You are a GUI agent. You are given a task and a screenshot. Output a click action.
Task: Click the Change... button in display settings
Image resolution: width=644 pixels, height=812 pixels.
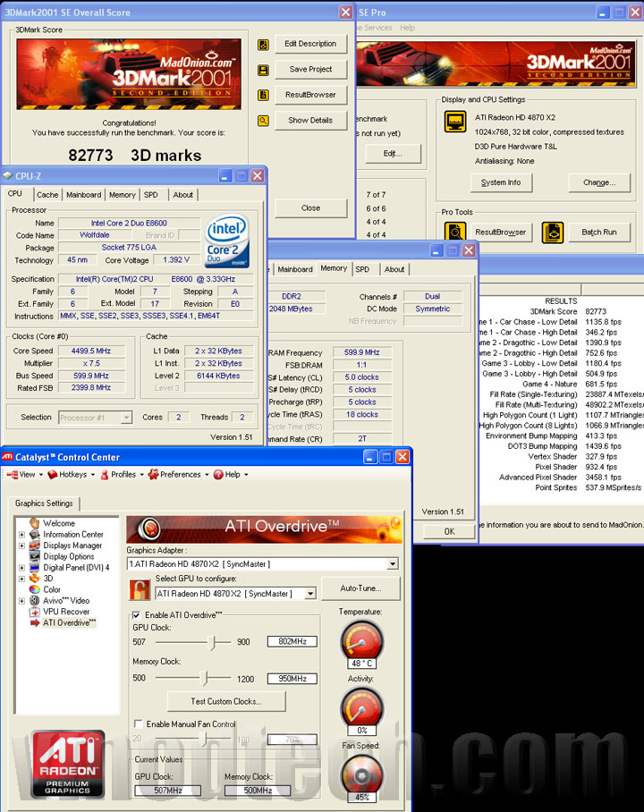point(599,182)
